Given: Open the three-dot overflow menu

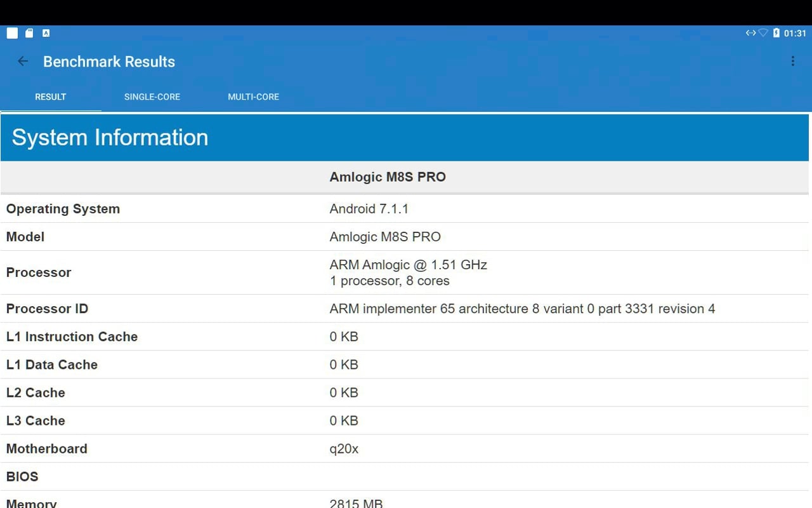Looking at the screenshot, I should [792, 62].
